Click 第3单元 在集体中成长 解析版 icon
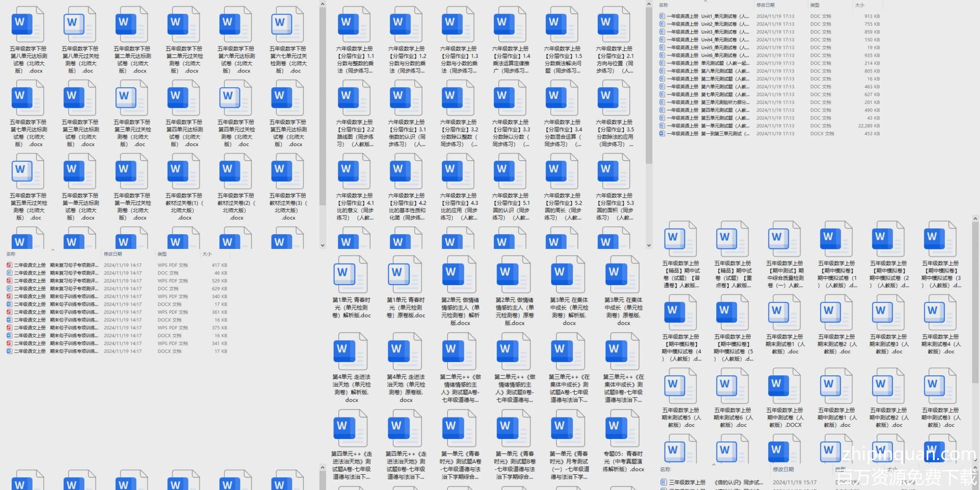This screenshot has width=980, height=490. [x=569, y=275]
